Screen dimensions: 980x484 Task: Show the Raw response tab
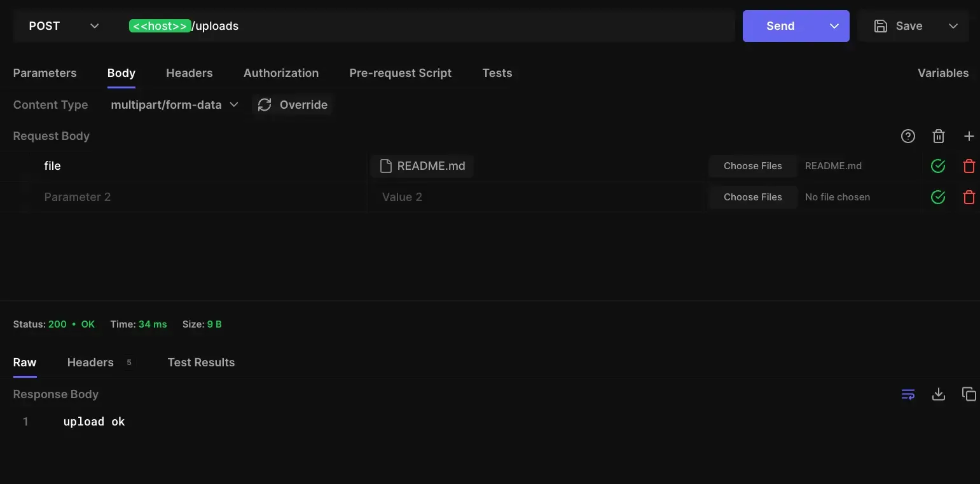pos(25,363)
